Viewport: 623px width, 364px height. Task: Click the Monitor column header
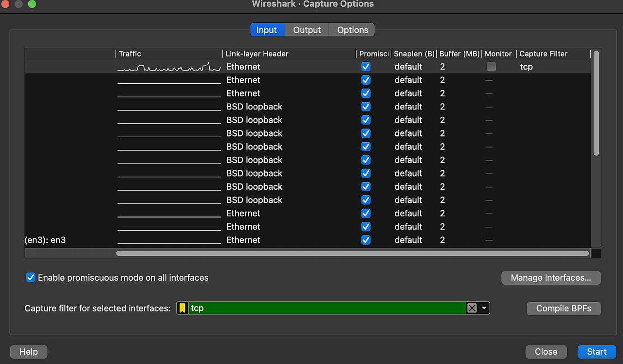coord(498,54)
